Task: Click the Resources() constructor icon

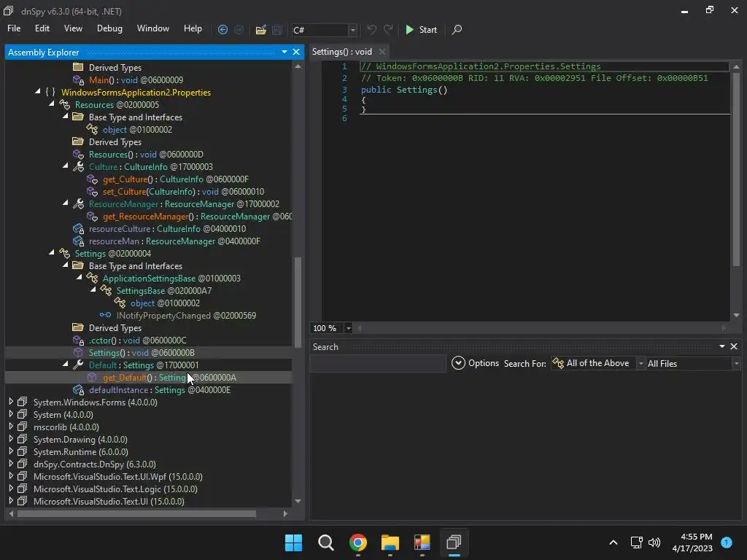Action: click(x=78, y=155)
